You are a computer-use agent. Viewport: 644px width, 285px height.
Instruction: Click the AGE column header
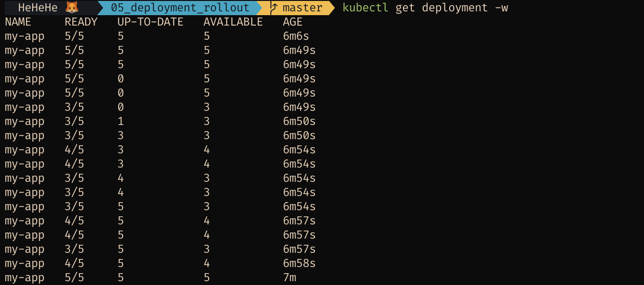(293, 22)
